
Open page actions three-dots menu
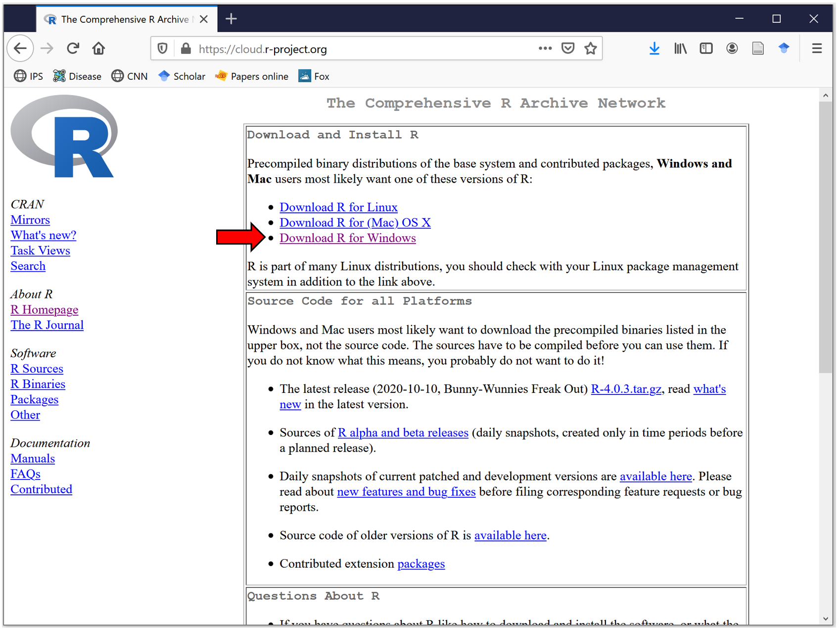pos(545,48)
